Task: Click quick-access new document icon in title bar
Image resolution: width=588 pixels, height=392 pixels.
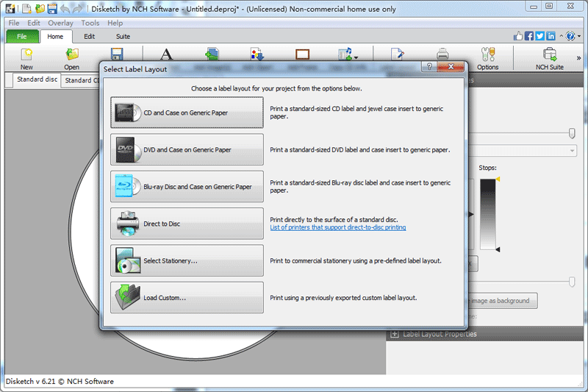Action: 26,9
